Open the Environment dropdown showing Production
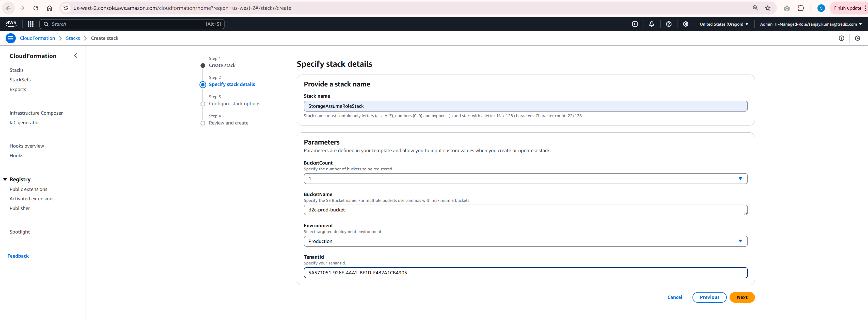 pos(740,241)
